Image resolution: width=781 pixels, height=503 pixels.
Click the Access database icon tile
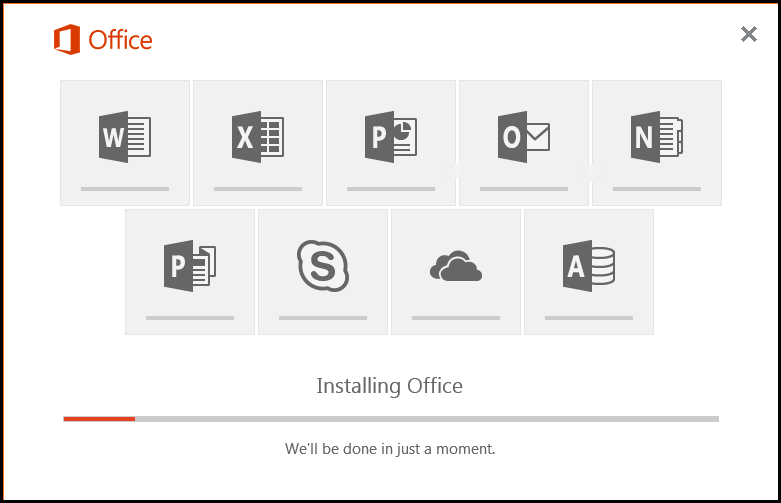[x=589, y=272]
